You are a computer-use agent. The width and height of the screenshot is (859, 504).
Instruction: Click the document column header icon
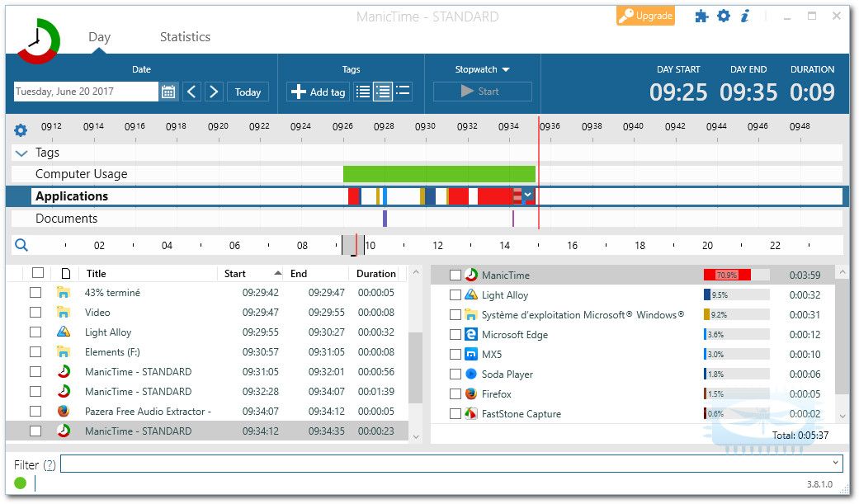point(66,273)
